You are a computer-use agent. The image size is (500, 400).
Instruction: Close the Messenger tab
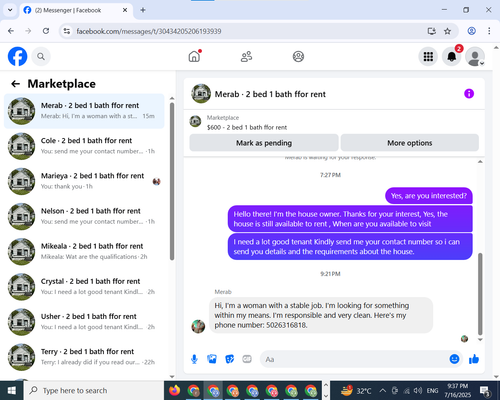[x=125, y=10]
